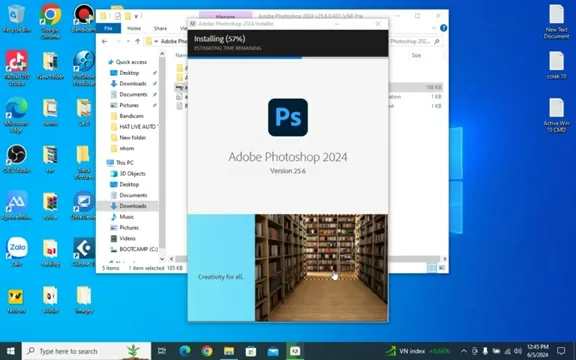Click the taskbar clock showing 12:45 PM
This screenshot has width=576, height=360.
pos(537,351)
